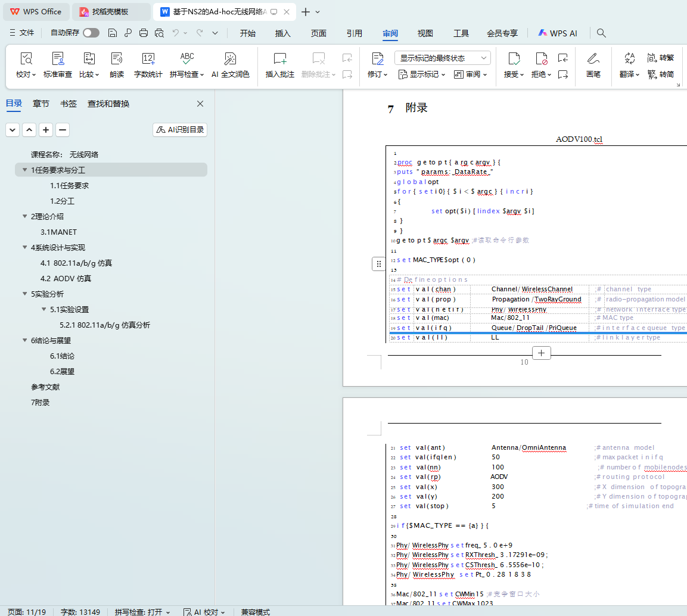Click the search magnifier icon in the menu bar
Viewport: 687px width, 616px height.
tap(601, 33)
